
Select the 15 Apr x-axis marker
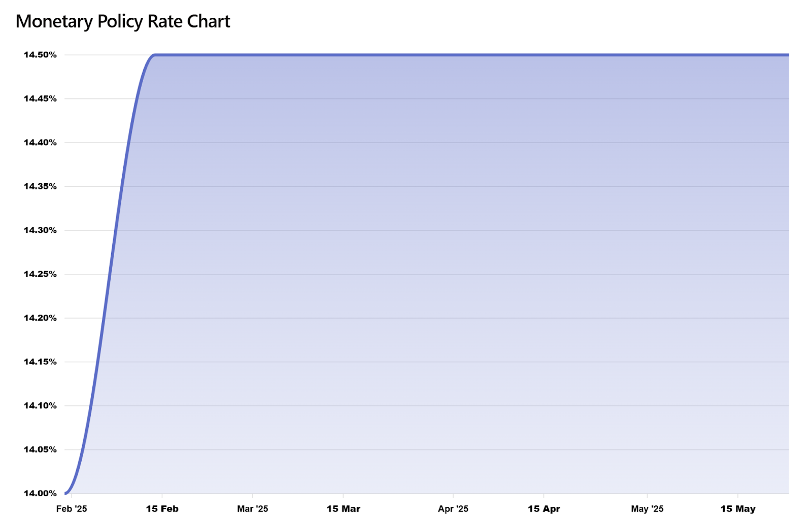click(x=544, y=509)
